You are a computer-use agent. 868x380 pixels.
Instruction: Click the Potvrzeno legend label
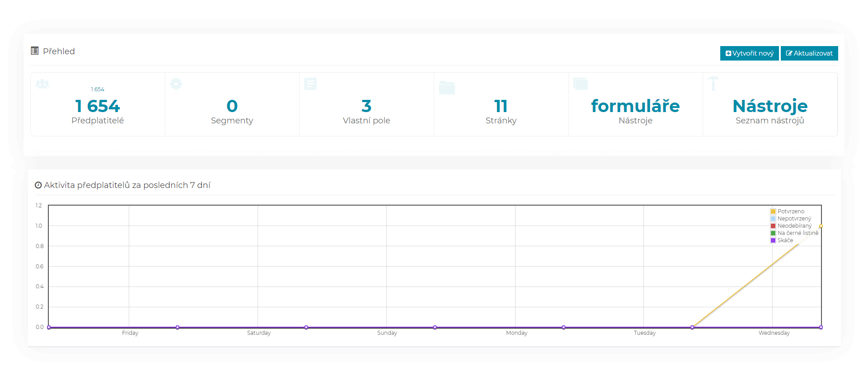[791, 211]
